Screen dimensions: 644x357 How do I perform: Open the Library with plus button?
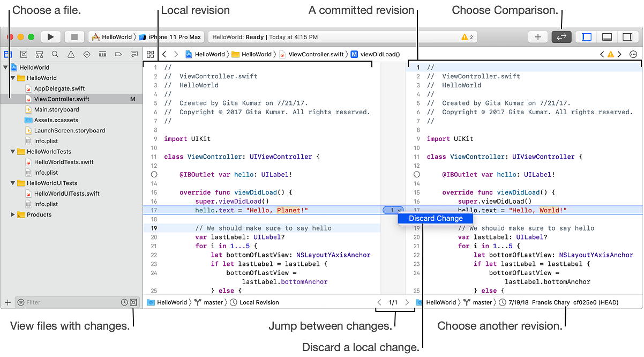[538, 37]
